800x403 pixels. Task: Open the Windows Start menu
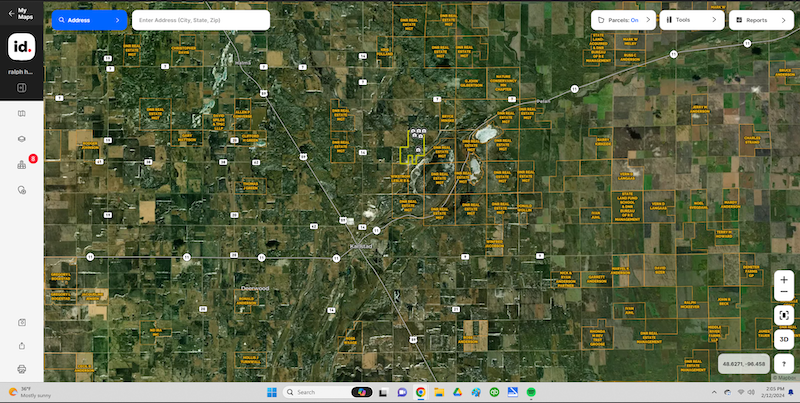click(271, 392)
